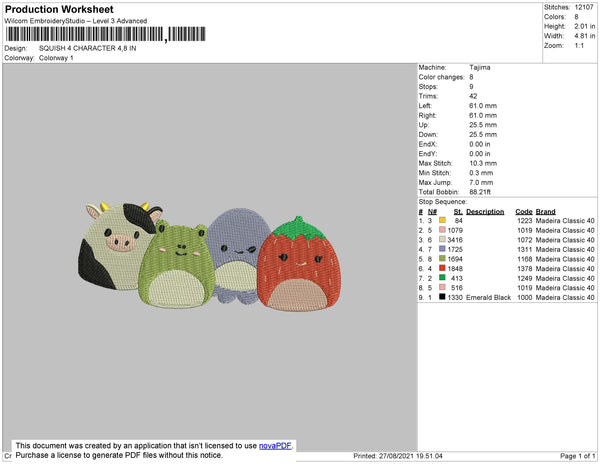Click the yellow swatch for code 1223
Image resolution: width=600 pixels, height=464 pixels.
click(442, 220)
